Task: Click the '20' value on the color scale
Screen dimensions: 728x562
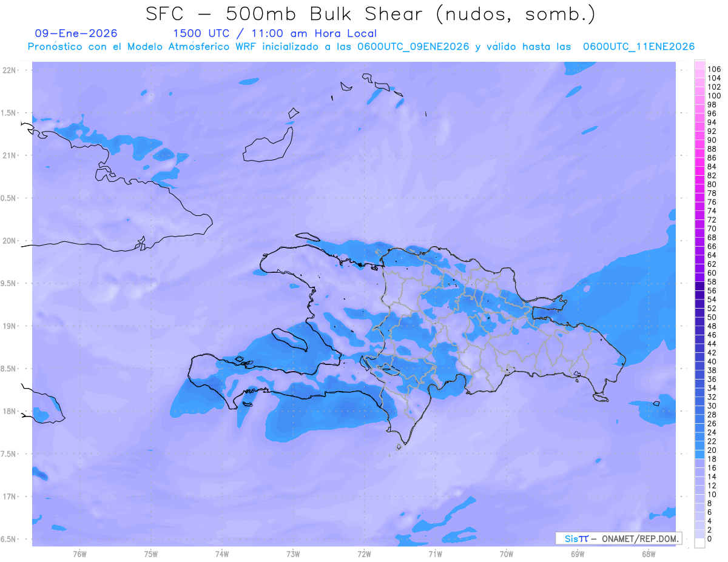Action: pos(712,450)
